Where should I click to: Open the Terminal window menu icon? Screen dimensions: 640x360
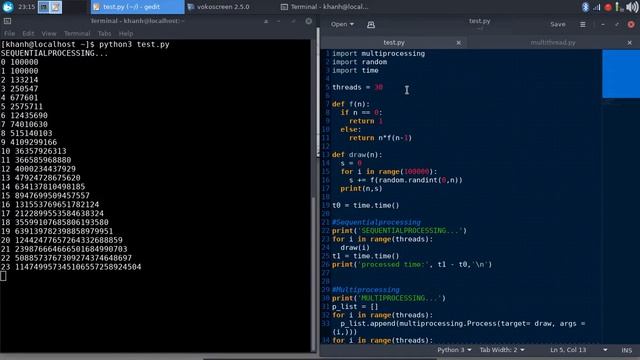click(x=7, y=21)
